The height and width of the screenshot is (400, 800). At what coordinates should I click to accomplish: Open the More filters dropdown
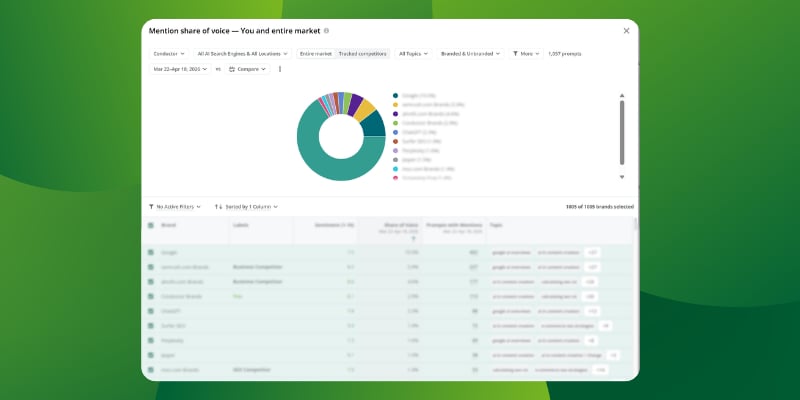coord(526,54)
